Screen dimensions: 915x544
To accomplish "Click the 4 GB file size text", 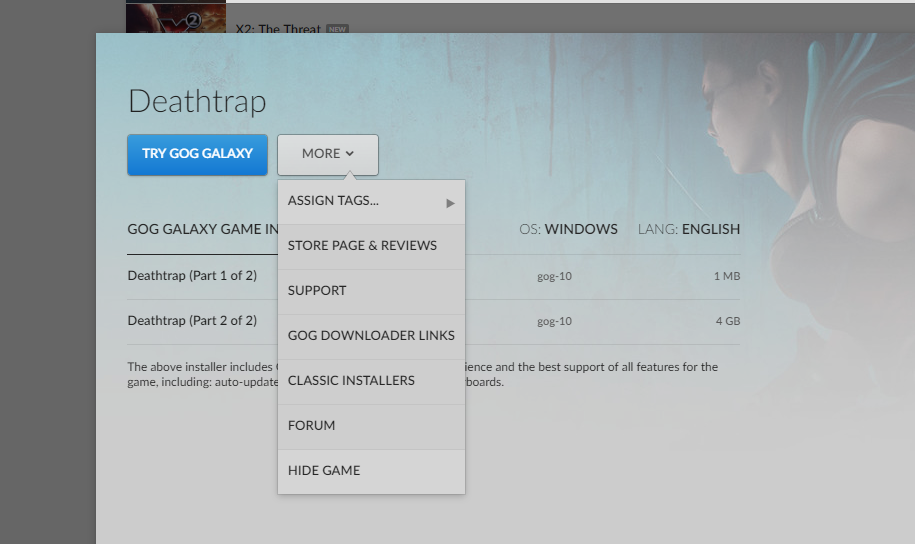I will (728, 321).
